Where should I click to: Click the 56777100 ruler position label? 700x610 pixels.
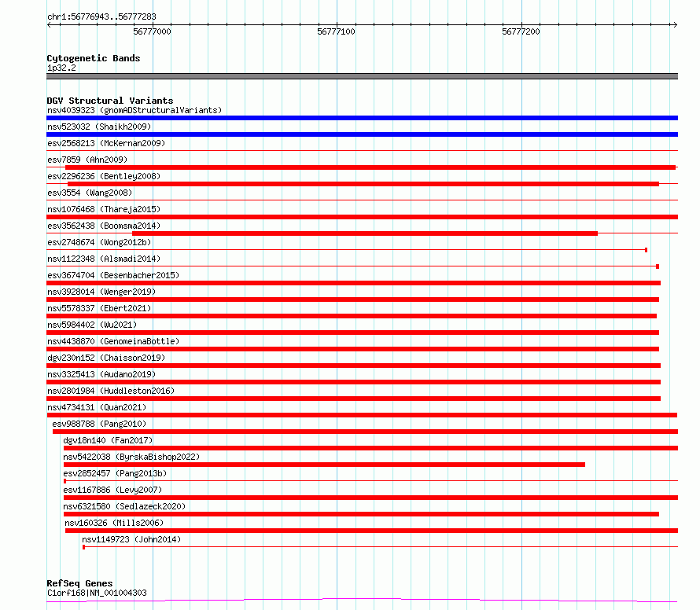[x=336, y=31]
